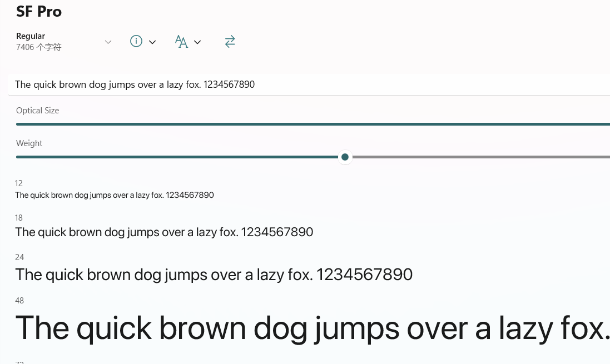
Task: Open the font size AA icon
Action: click(x=181, y=42)
